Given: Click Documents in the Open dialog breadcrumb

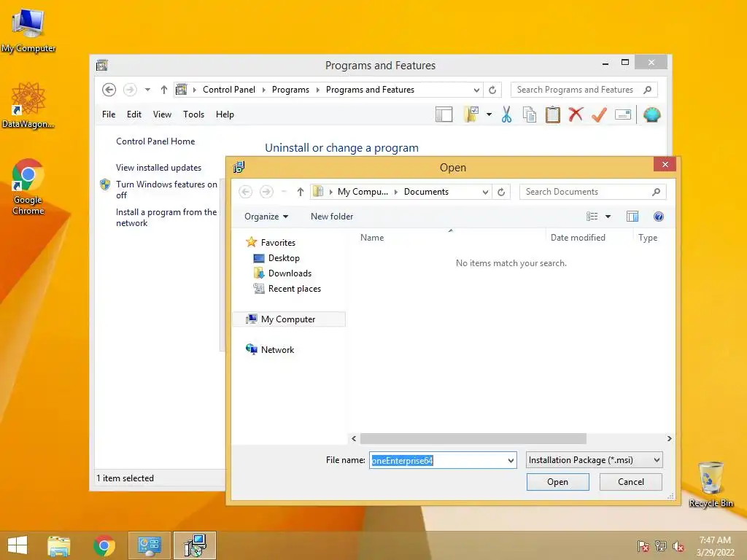Looking at the screenshot, I should point(426,192).
